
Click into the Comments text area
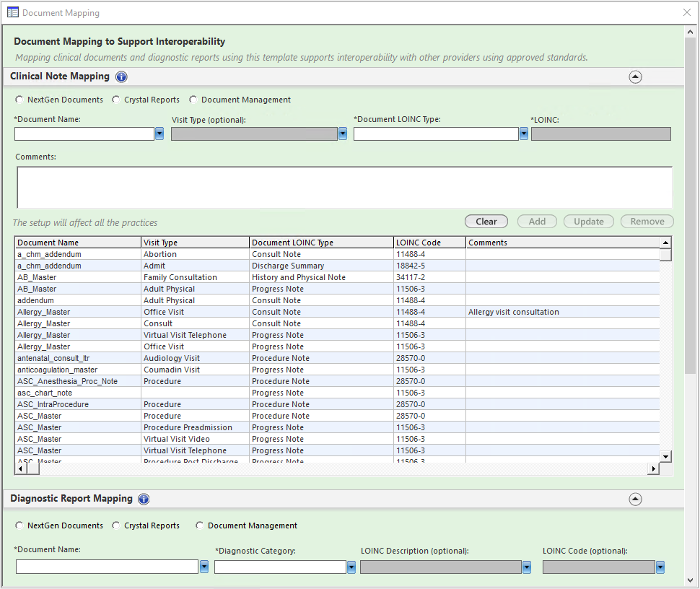pos(345,187)
